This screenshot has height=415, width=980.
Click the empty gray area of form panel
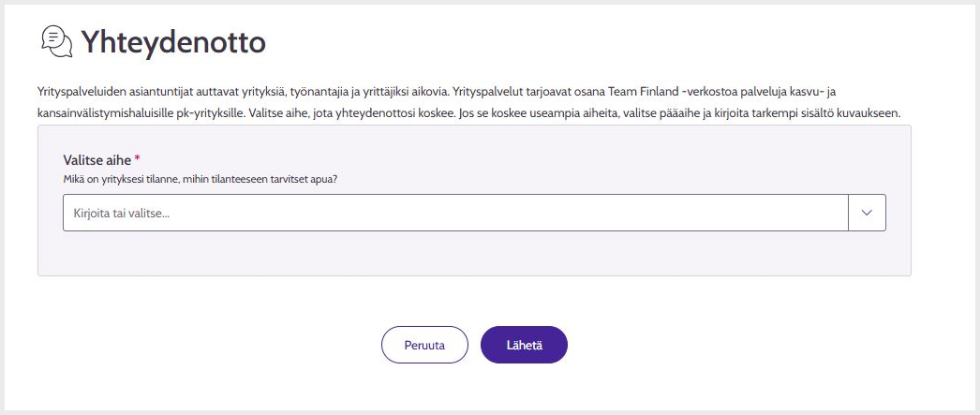coord(474,254)
